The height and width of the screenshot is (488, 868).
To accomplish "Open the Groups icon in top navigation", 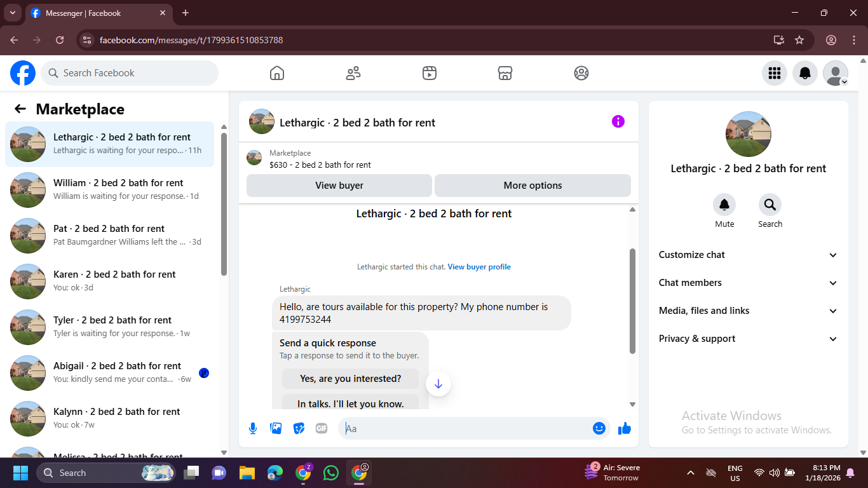I will [581, 73].
